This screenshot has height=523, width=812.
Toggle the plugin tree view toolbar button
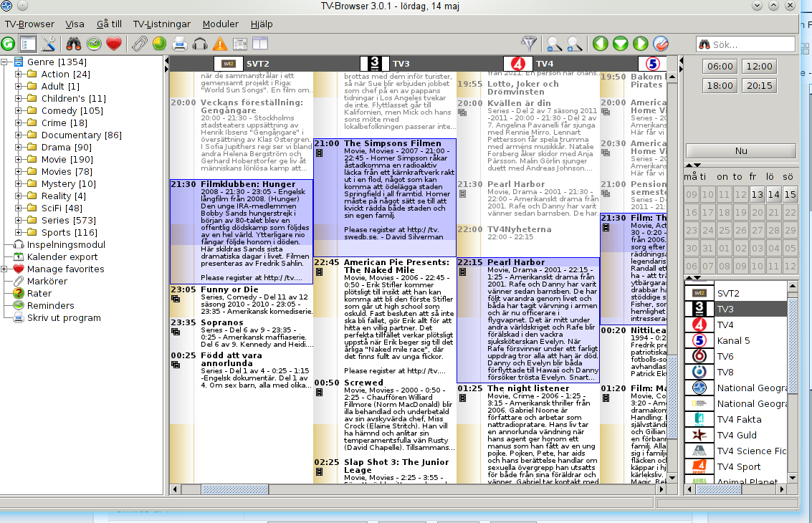[28, 44]
